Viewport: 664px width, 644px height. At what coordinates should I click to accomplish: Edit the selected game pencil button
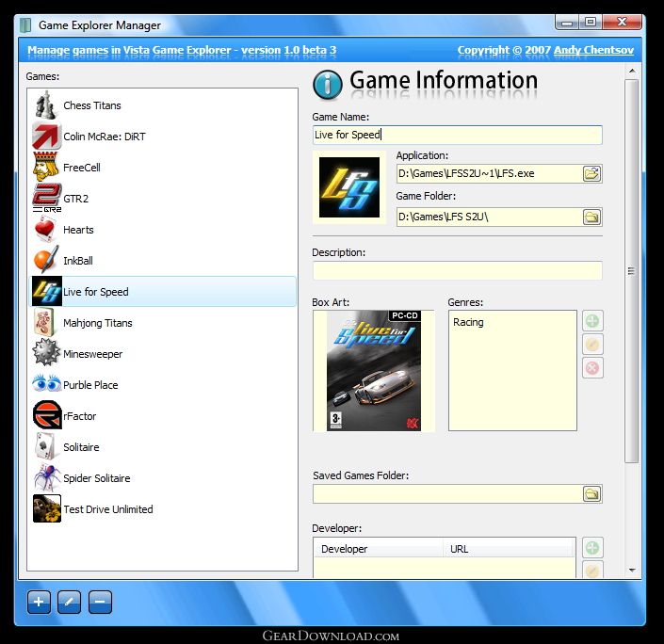coord(70,602)
